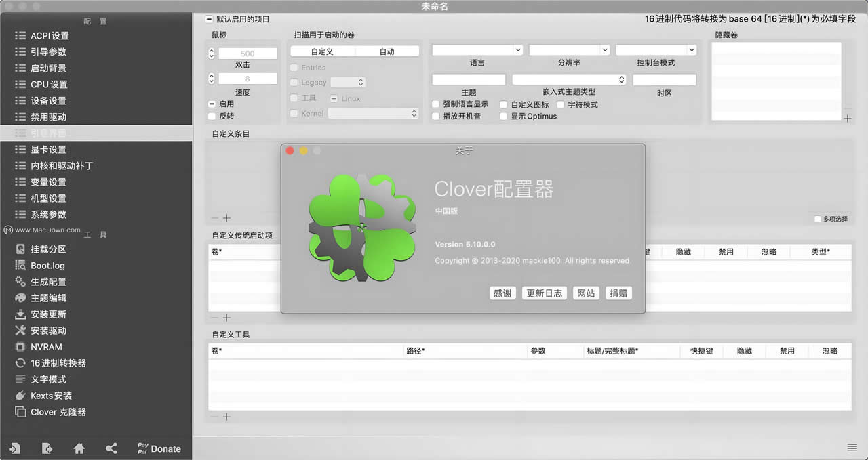
Task: Open the 分辨率 dropdown
Action: coord(569,49)
